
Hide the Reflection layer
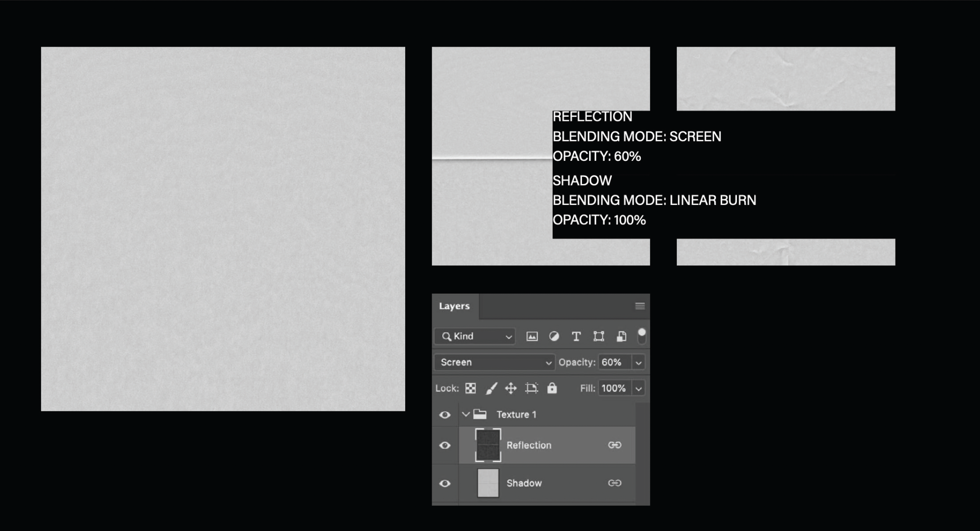tap(445, 445)
